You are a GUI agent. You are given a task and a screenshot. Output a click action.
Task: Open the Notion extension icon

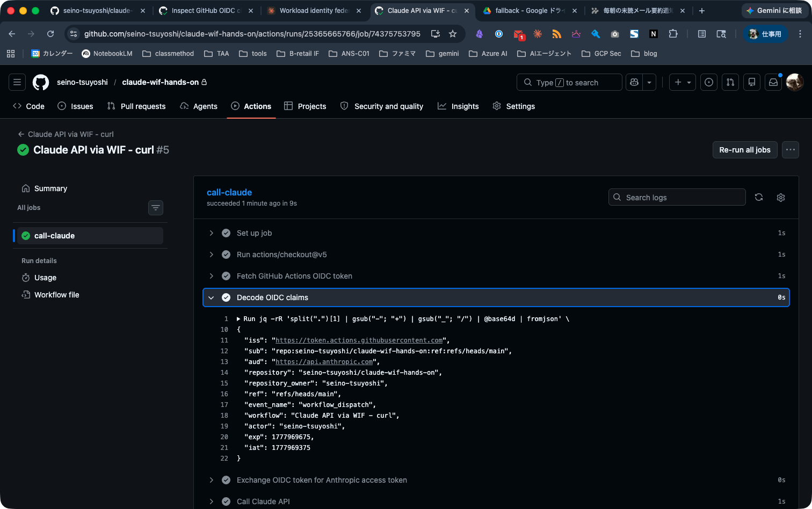click(x=654, y=34)
